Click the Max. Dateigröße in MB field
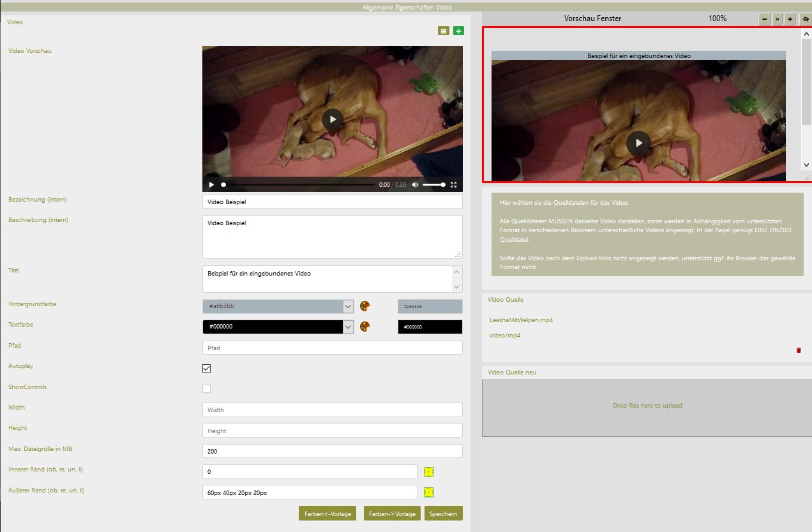 [332, 451]
